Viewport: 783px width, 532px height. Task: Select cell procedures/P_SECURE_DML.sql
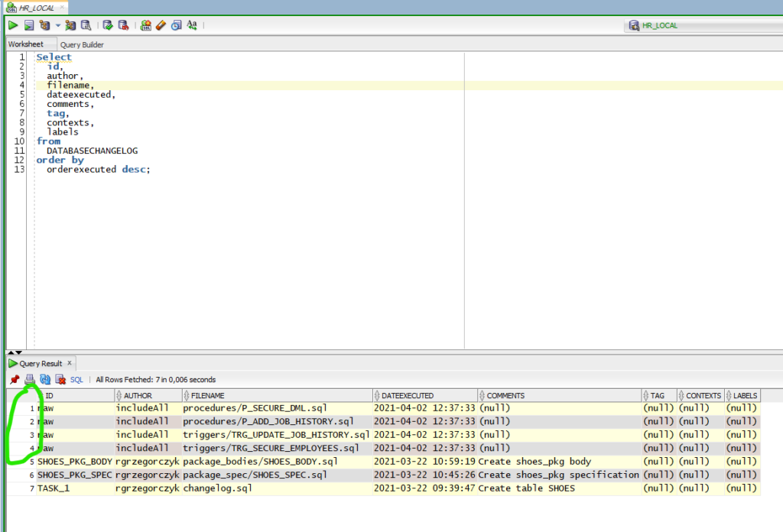coord(277,408)
